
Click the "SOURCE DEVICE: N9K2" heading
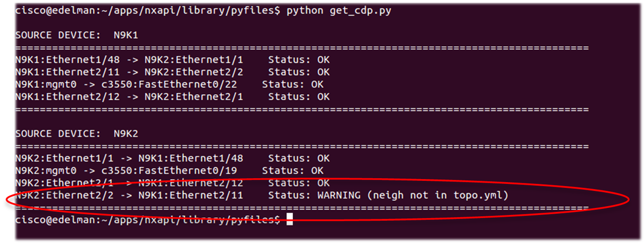coord(77,134)
